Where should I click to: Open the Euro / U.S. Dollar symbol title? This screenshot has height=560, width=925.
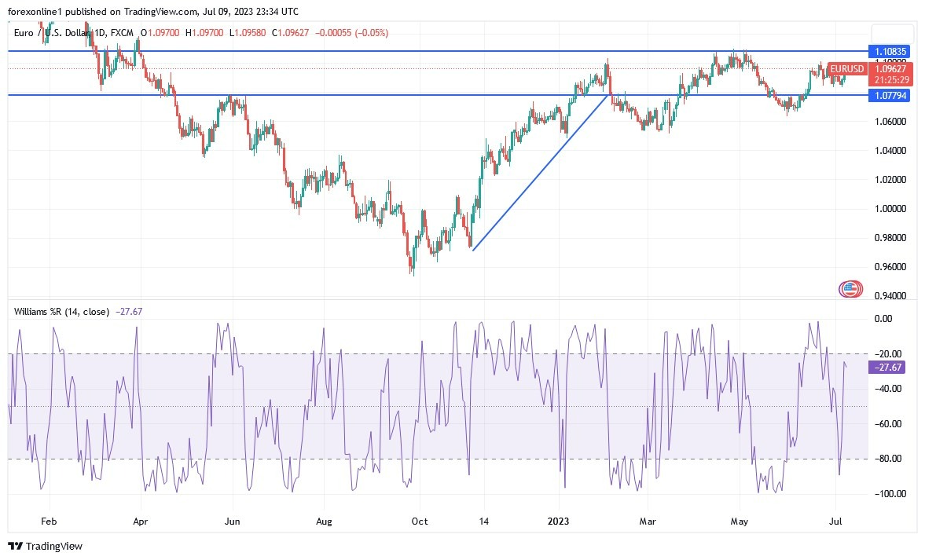55,33
